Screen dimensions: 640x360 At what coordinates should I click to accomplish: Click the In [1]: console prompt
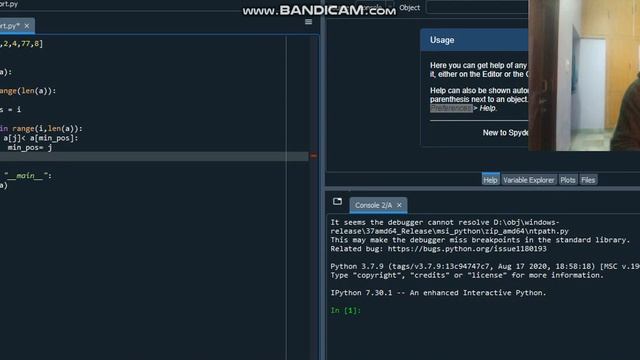point(345,310)
